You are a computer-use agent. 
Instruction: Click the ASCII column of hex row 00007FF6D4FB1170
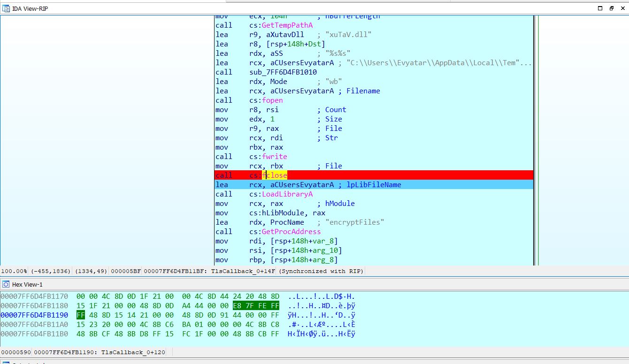click(x=322, y=296)
